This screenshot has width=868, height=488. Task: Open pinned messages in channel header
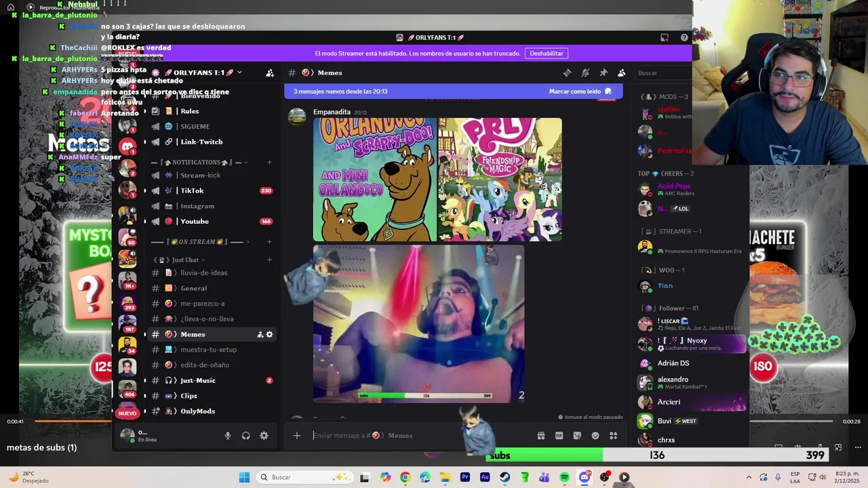point(604,73)
